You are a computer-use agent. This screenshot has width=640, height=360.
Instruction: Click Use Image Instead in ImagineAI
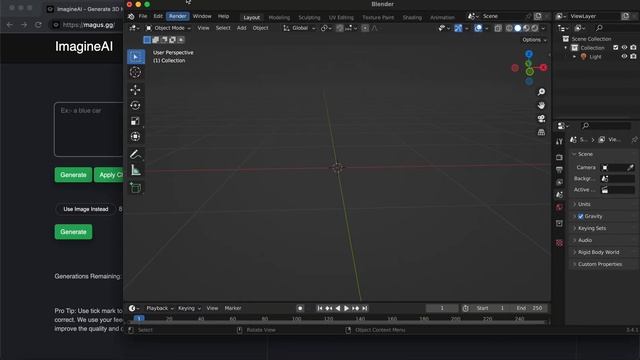[86, 209]
